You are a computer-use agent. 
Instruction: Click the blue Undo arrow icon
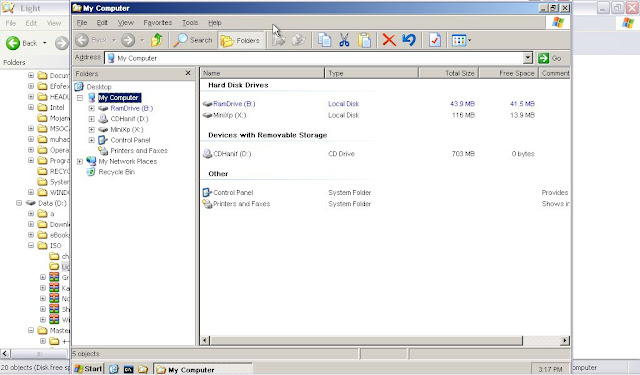409,40
